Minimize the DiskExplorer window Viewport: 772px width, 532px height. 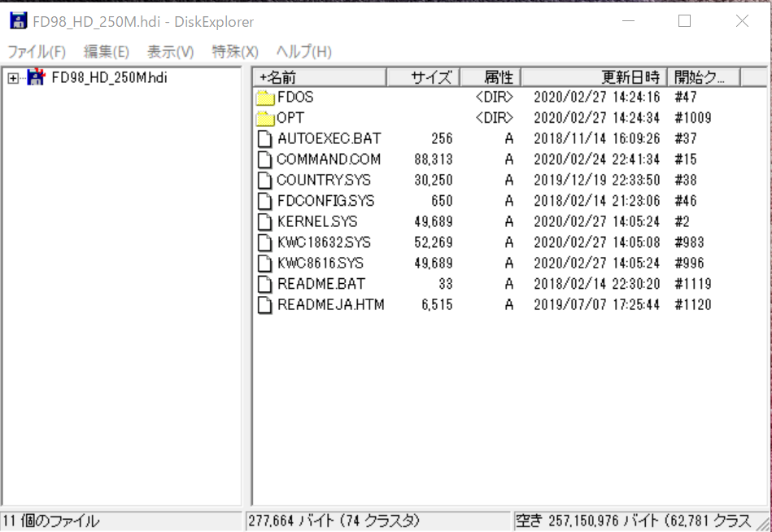(628, 20)
